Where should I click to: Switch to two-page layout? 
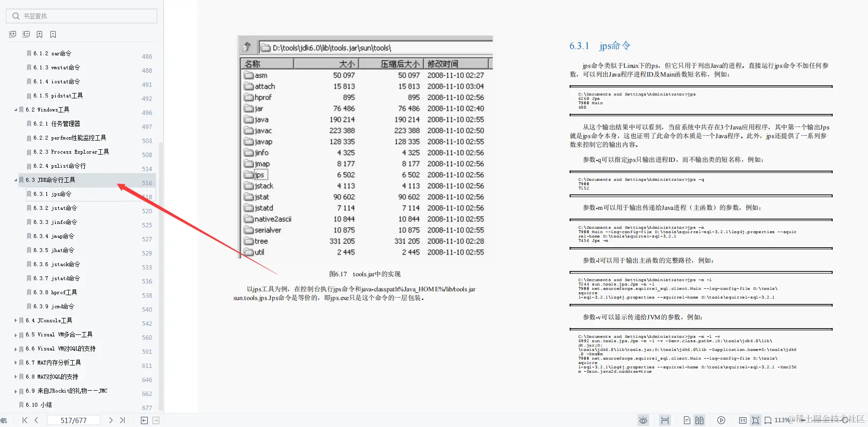pyautogui.click(x=699, y=420)
